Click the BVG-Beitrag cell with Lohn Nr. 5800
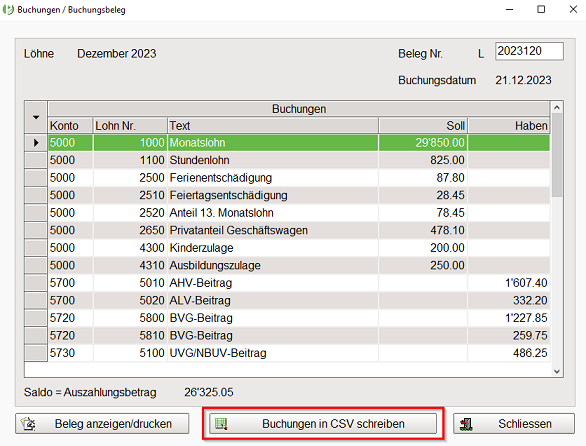This screenshot has width=586, height=446. [273, 318]
